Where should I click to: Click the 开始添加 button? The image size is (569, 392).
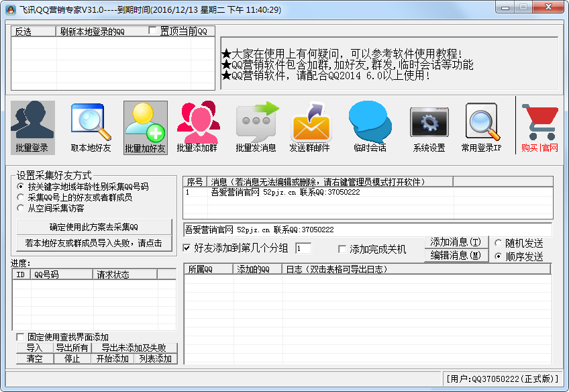click(x=112, y=358)
